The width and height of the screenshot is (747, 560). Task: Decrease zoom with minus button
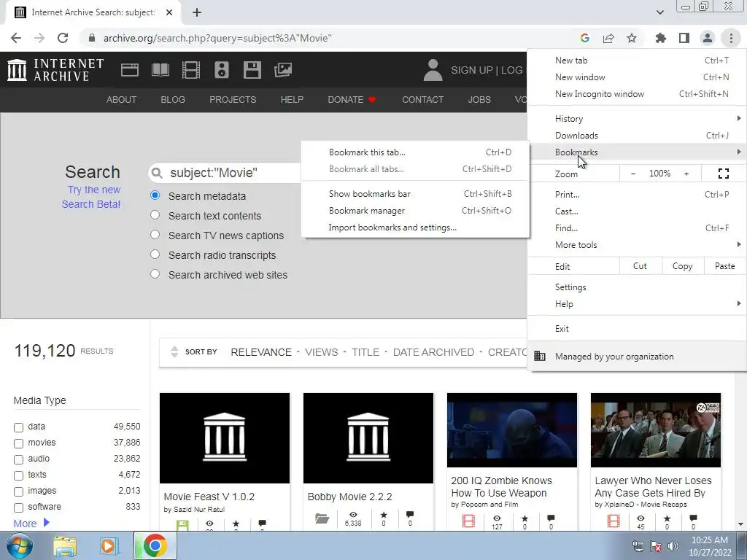click(x=632, y=174)
